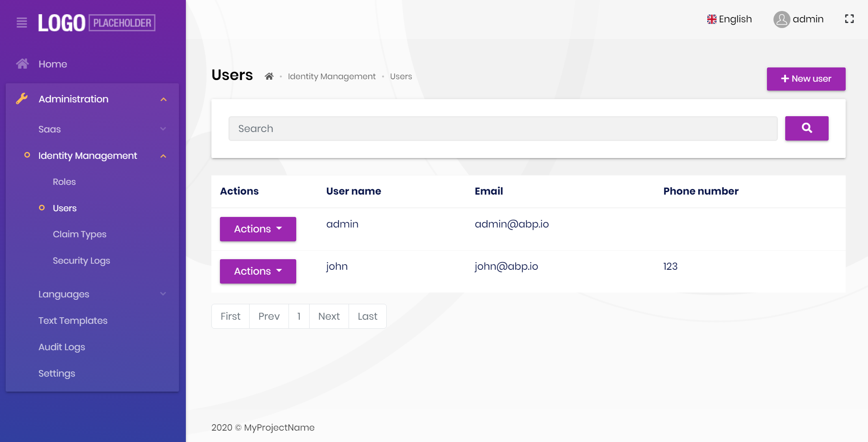The width and height of the screenshot is (868, 442).
Task: Click the Home house icon in sidebar
Action: (22, 64)
